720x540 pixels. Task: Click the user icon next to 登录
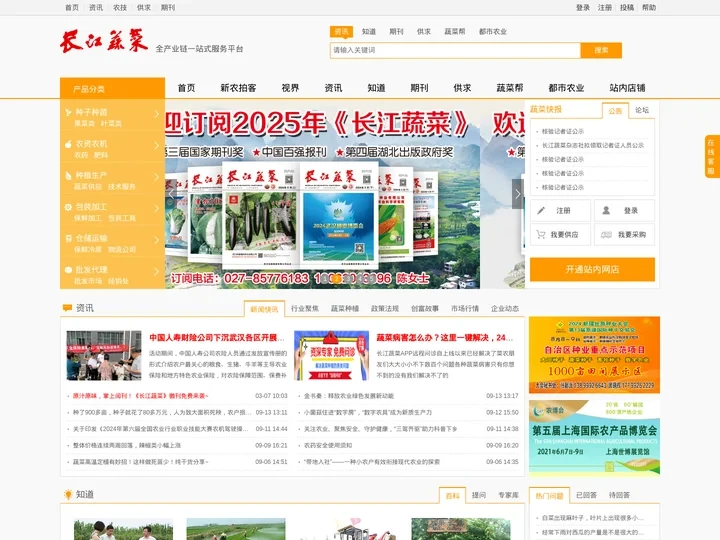(606, 210)
